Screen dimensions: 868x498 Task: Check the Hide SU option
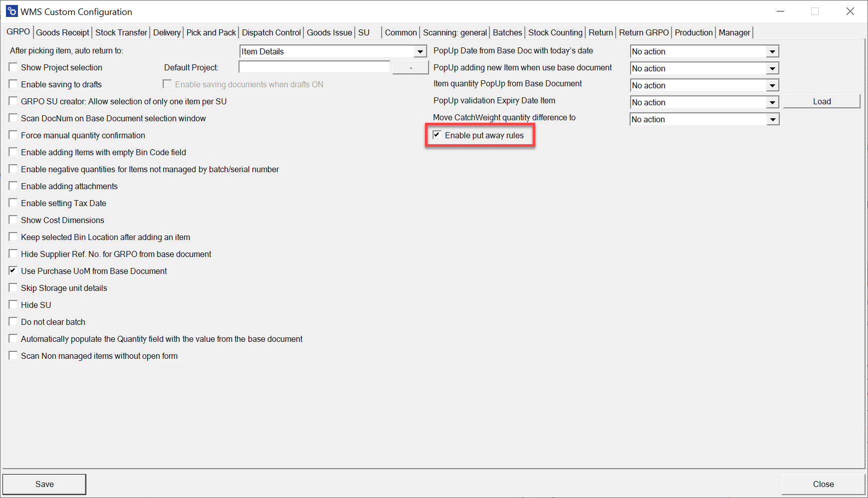pos(13,305)
